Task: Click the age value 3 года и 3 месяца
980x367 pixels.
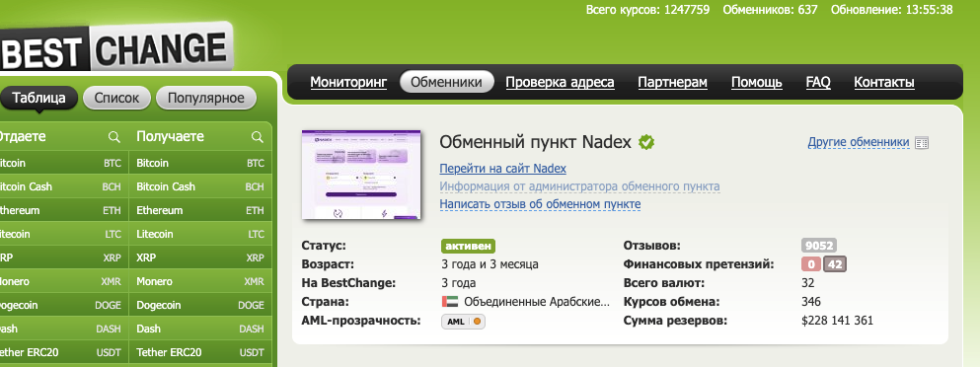Action: point(490,264)
